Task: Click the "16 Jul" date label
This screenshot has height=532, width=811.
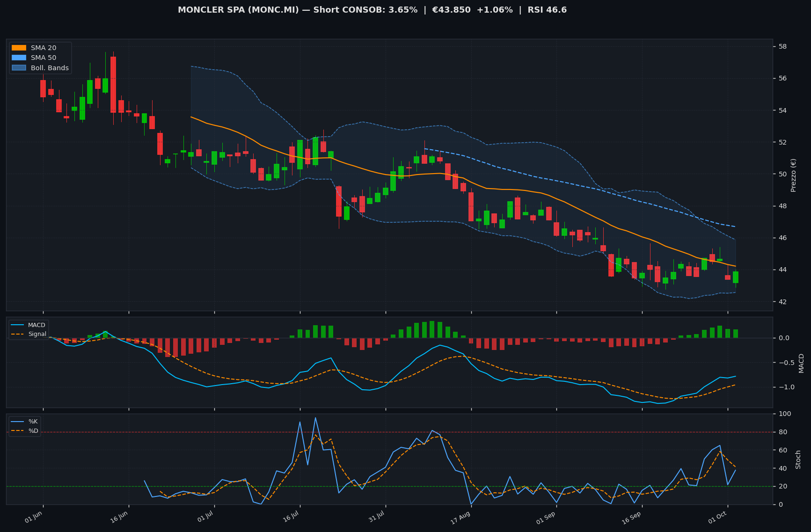Action: click(x=291, y=517)
